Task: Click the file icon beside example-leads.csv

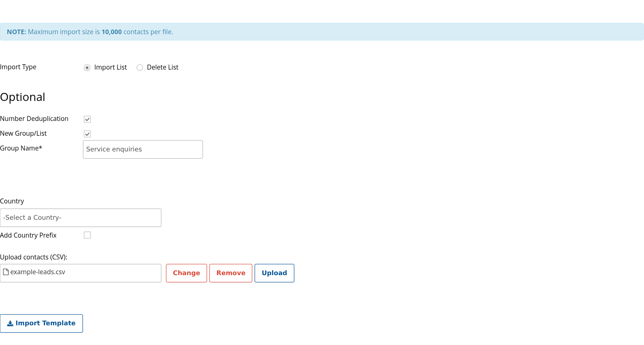Action: (6, 272)
